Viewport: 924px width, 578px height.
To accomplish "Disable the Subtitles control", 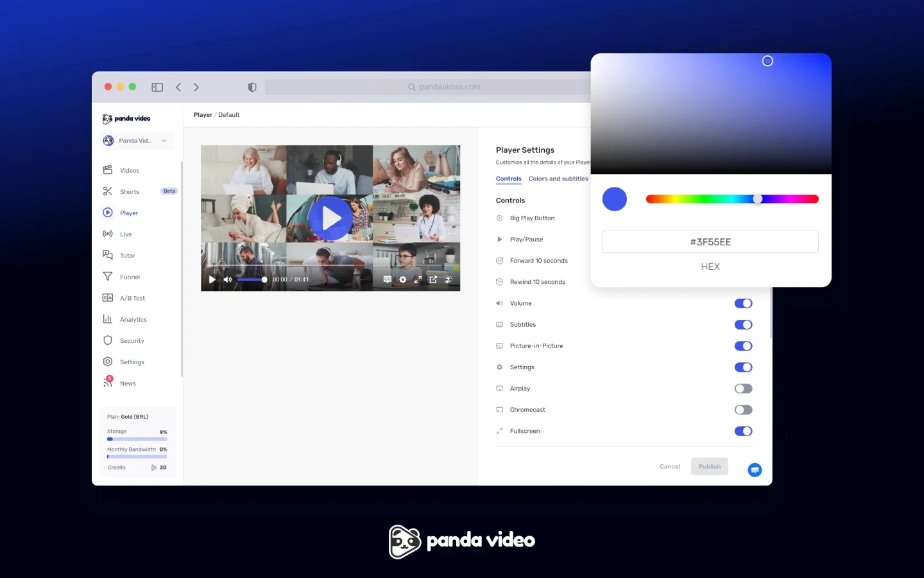I will [x=743, y=324].
